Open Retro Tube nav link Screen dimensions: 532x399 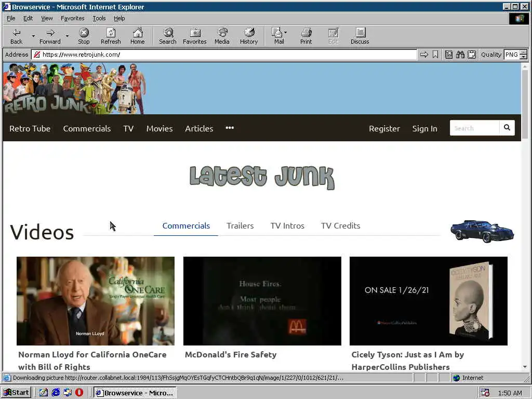30,129
